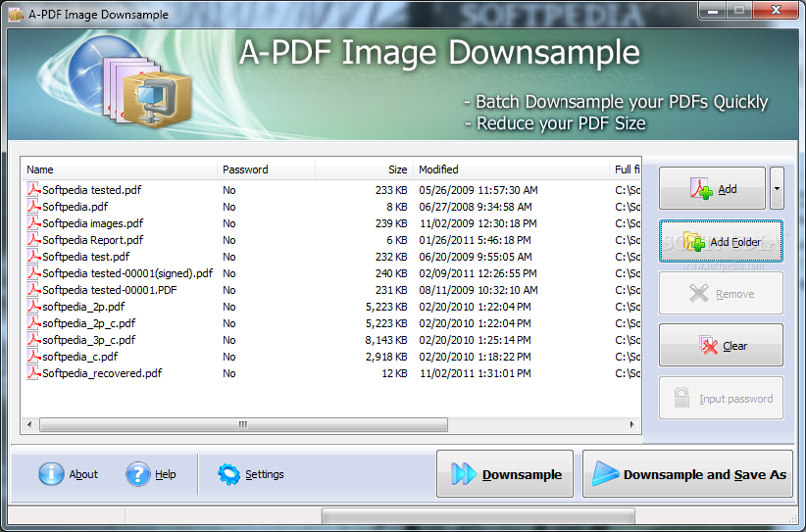Click the 12 KB size cell
The width and height of the screenshot is (806, 532).
(x=394, y=373)
